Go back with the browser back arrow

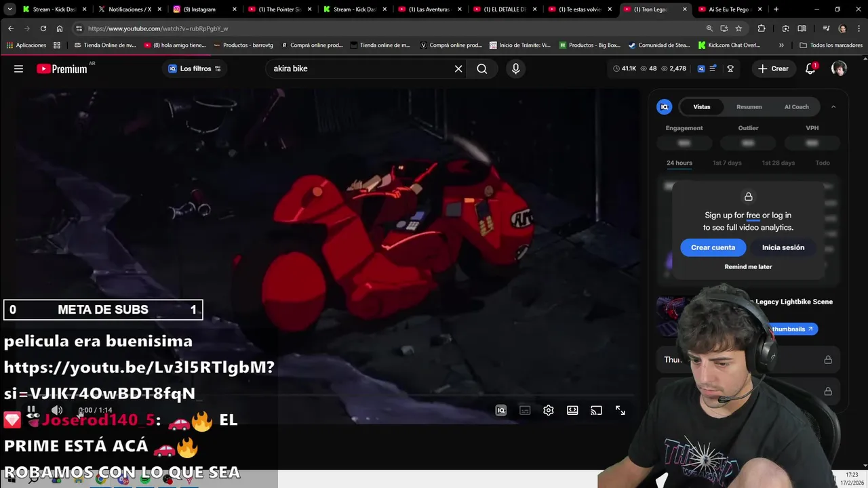pos(11,28)
